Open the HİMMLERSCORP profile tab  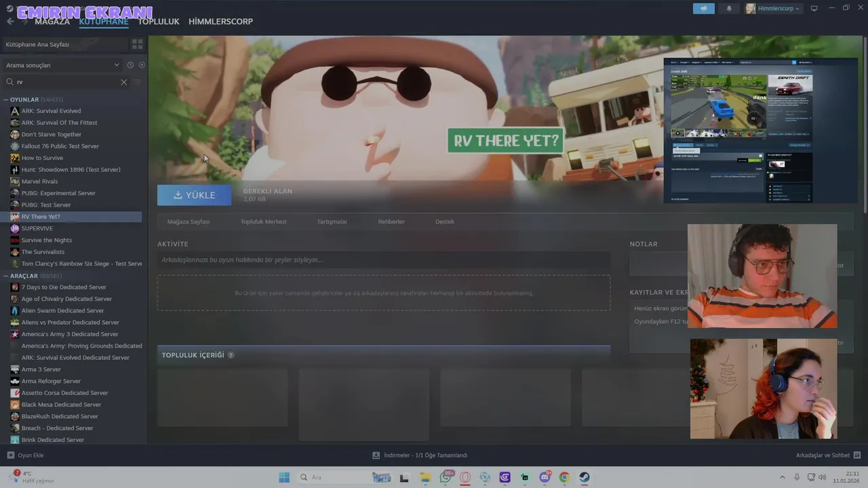(220, 22)
